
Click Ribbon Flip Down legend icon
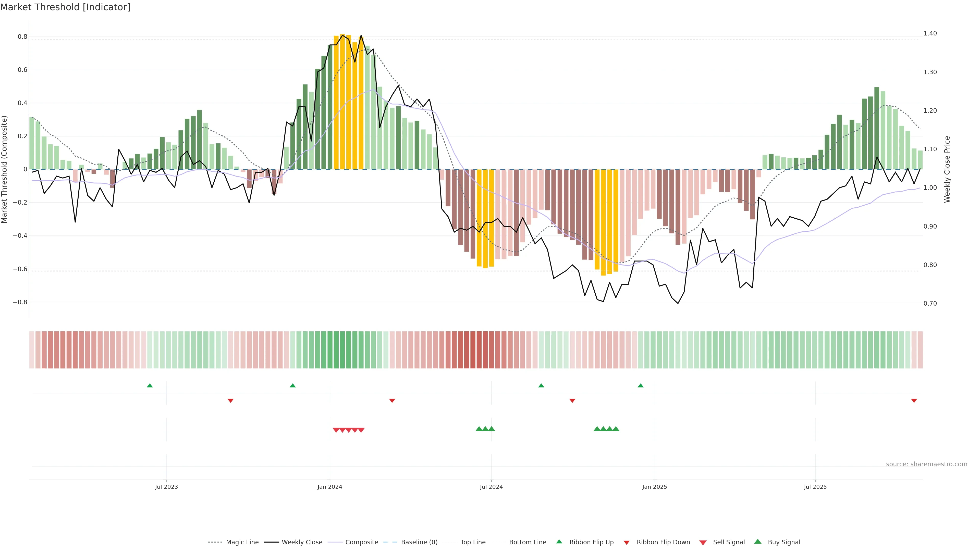click(x=627, y=543)
